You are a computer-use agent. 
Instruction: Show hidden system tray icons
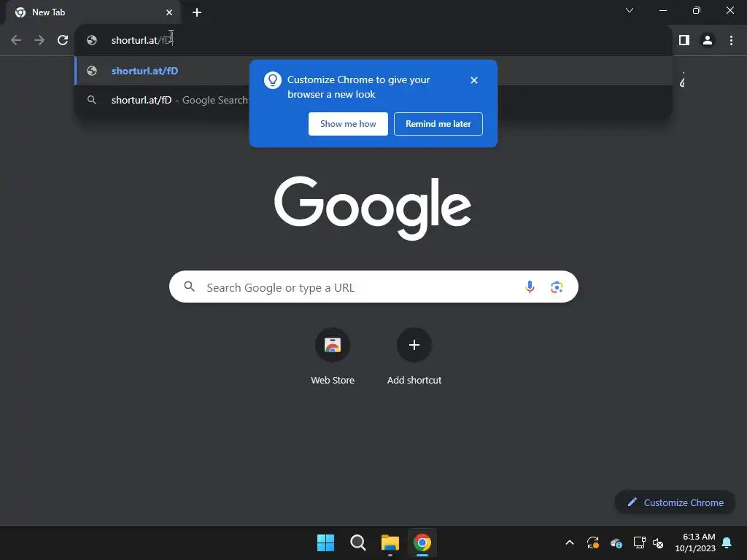570,542
